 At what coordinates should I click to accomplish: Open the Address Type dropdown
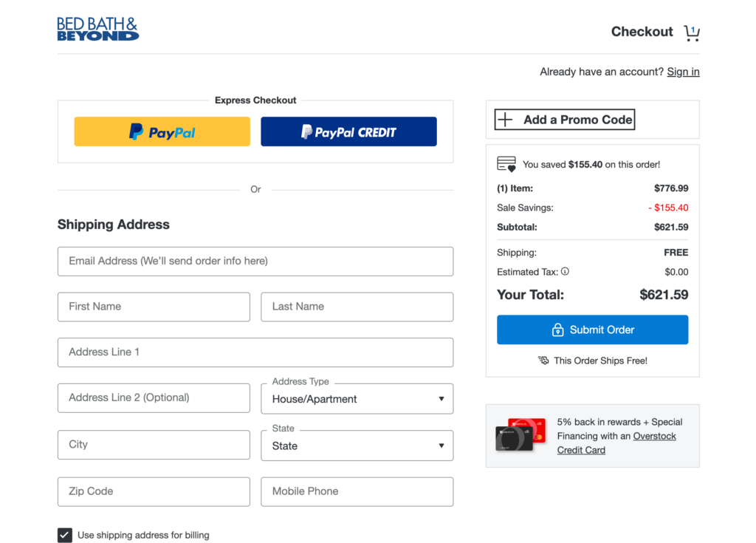[357, 399]
